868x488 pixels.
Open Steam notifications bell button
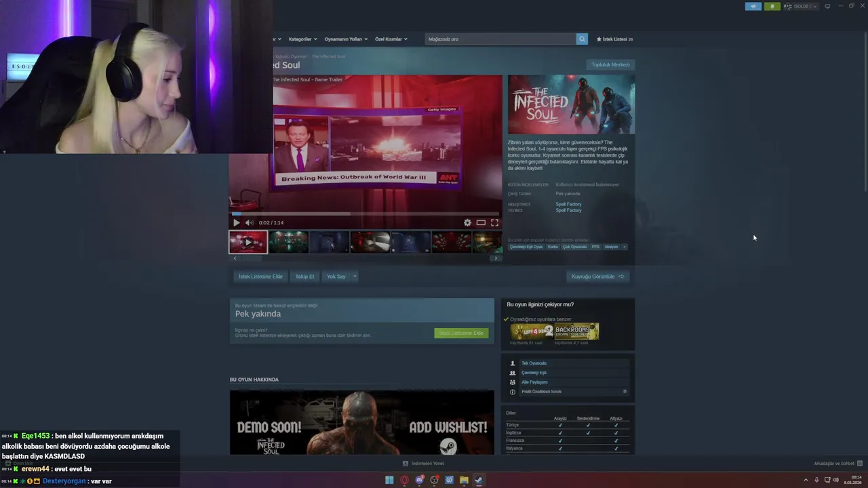click(772, 6)
